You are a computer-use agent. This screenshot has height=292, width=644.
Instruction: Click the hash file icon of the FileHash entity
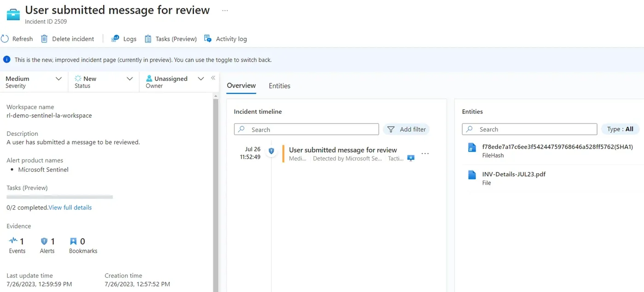click(x=471, y=147)
